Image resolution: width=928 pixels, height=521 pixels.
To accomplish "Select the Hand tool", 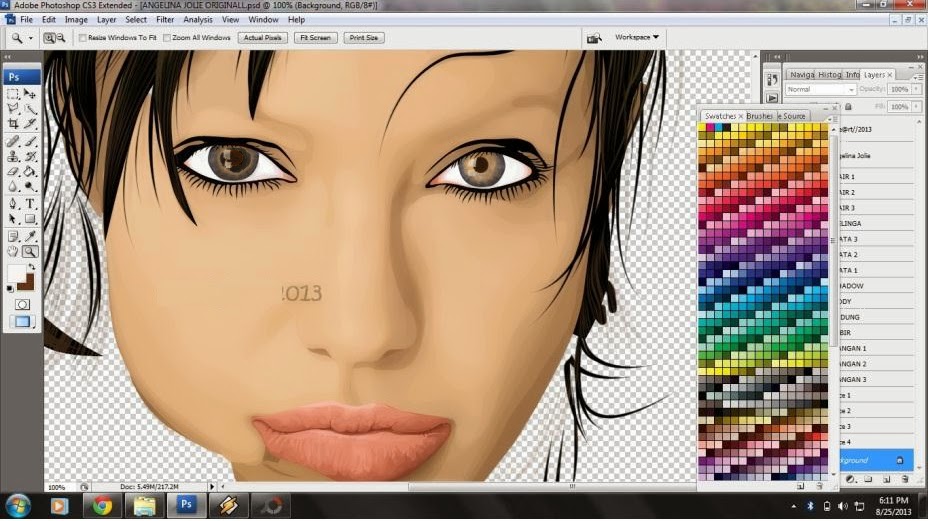I will (x=13, y=252).
